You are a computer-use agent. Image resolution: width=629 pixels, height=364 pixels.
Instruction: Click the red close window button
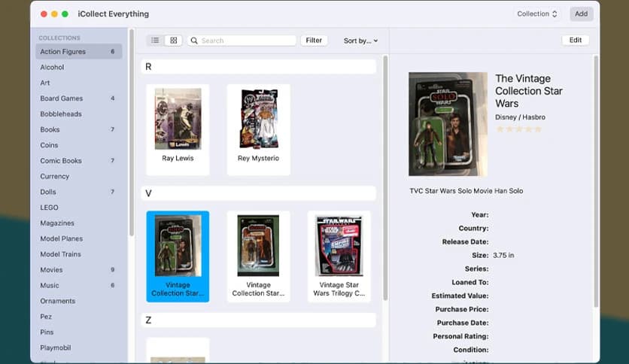click(x=44, y=14)
